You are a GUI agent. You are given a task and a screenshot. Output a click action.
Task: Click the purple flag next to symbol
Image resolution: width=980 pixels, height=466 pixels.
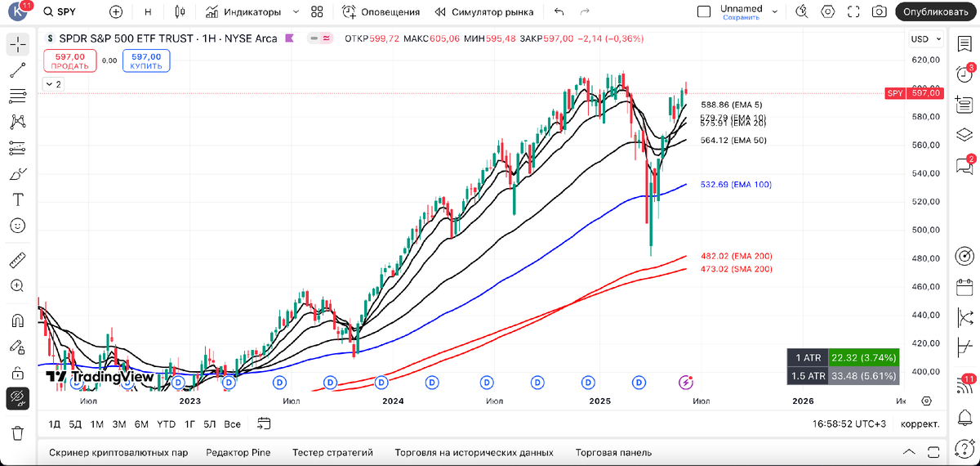click(x=289, y=38)
